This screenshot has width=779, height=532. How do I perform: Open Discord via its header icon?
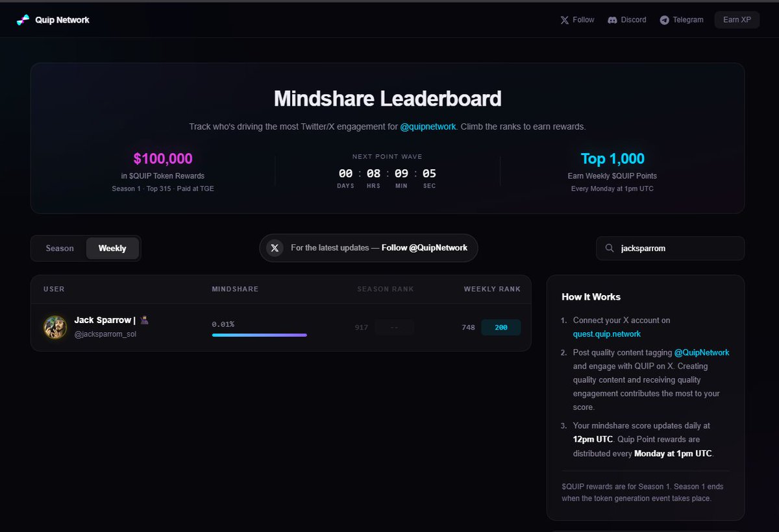coord(612,19)
